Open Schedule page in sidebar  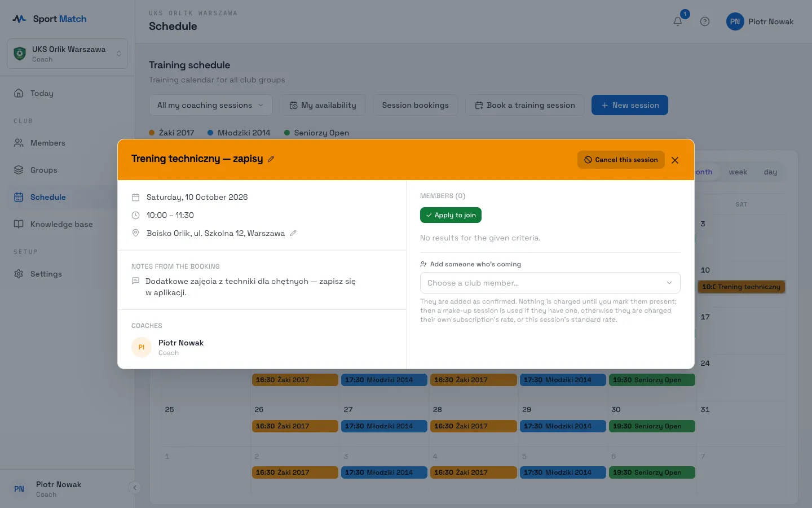(67, 197)
